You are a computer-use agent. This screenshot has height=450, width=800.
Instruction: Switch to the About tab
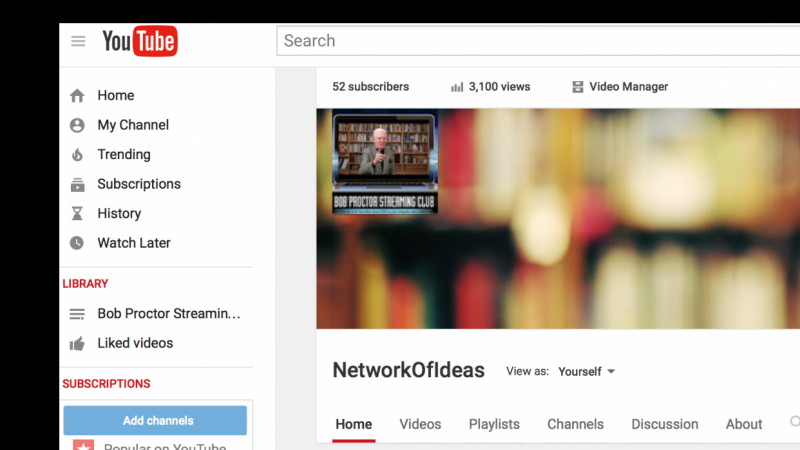coord(744,424)
